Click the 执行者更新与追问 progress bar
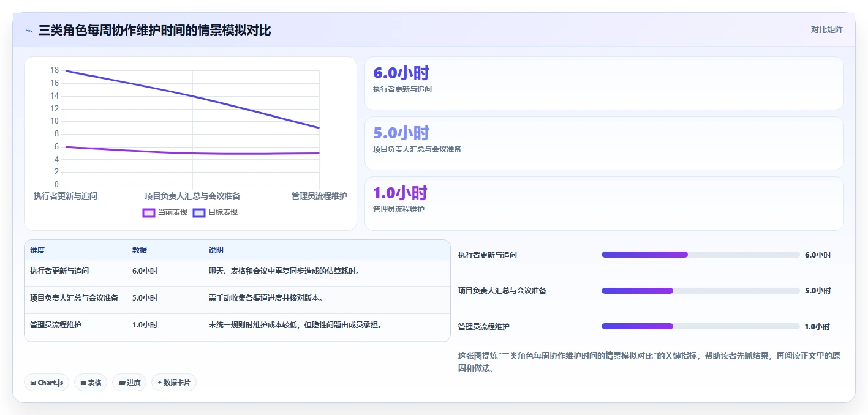This screenshot has height=415, width=868. (x=701, y=255)
